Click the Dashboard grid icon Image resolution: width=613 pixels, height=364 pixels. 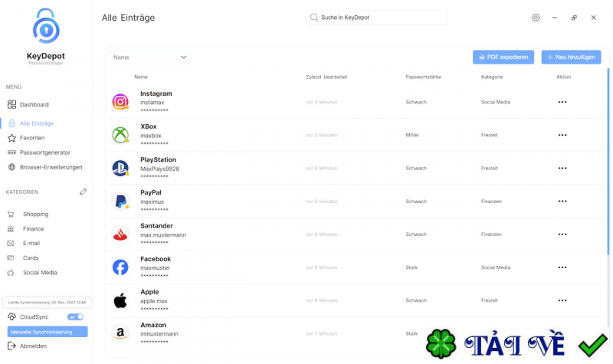[11, 105]
